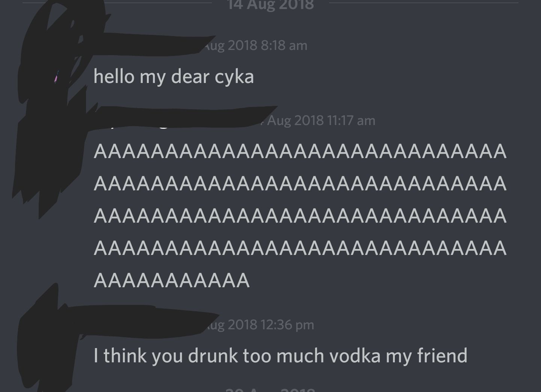This screenshot has height=392, width=541.
Task: Open the redacted username above vodka message
Action: pyautogui.click(x=147, y=322)
